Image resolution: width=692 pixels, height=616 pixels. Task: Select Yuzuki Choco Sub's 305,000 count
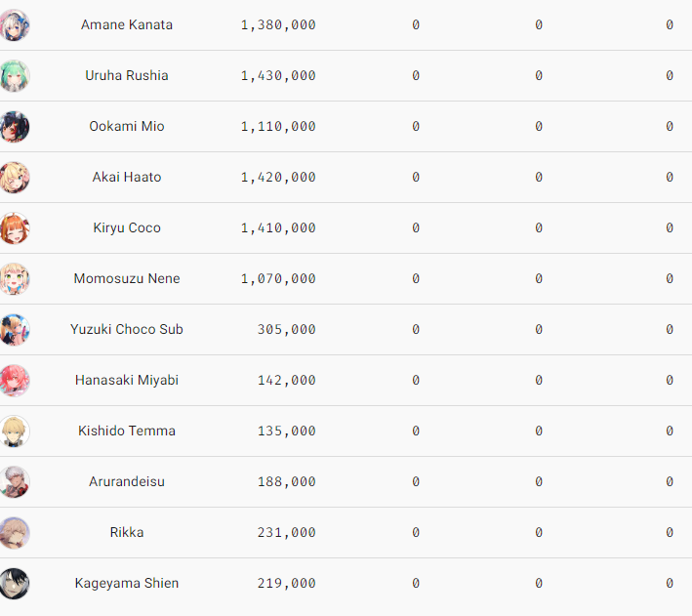point(287,330)
